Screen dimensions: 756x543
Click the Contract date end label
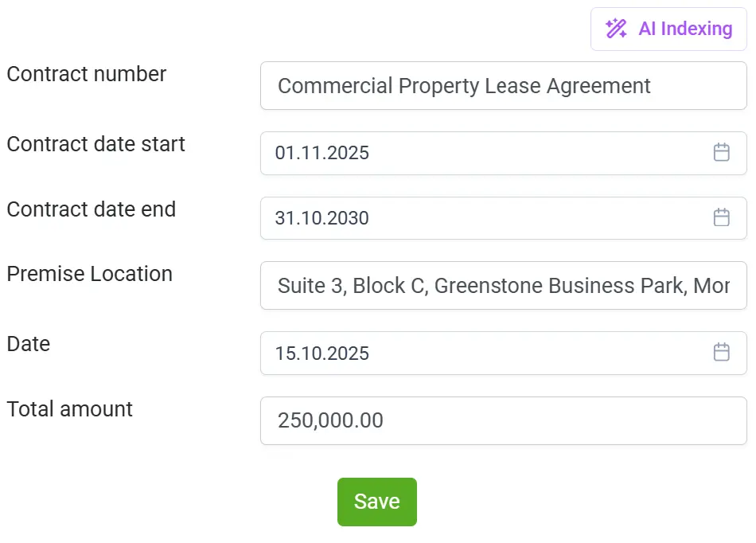click(x=92, y=209)
